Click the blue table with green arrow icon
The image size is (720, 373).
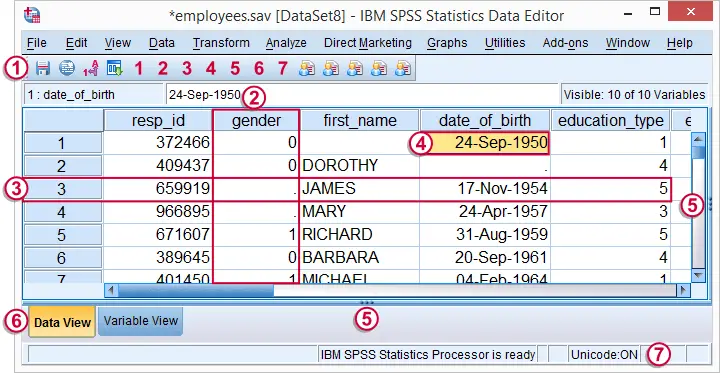tap(115, 69)
